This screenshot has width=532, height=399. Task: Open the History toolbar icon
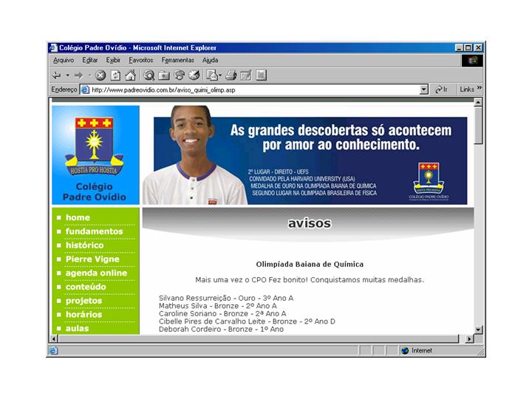(194, 75)
